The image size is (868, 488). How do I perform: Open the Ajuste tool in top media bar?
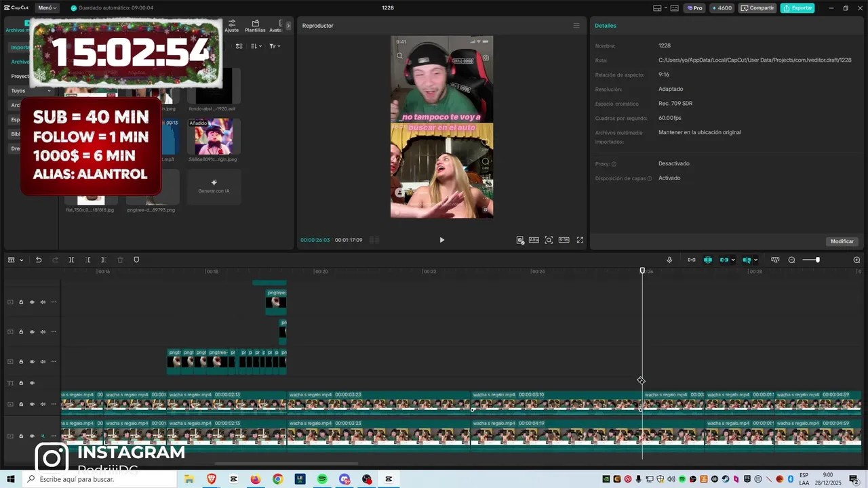pyautogui.click(x=232, y=26)
